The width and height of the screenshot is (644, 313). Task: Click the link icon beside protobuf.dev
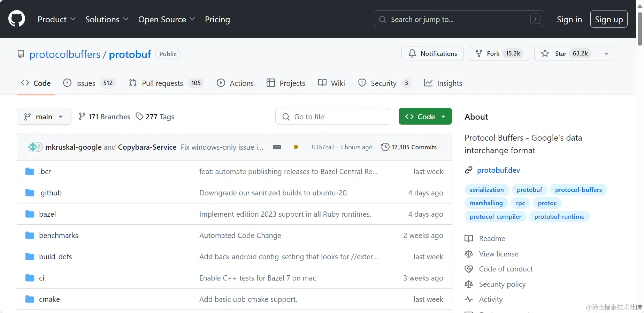(x=469, y=170)
